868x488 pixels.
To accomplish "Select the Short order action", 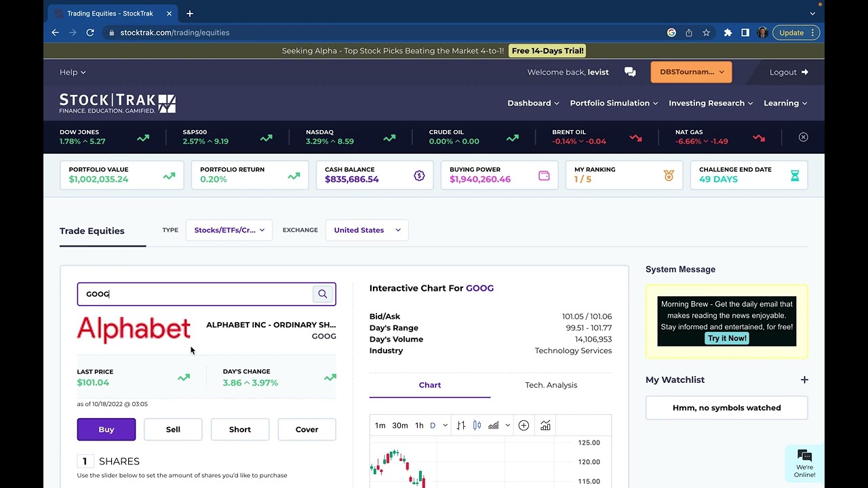I will pos(240,429).
